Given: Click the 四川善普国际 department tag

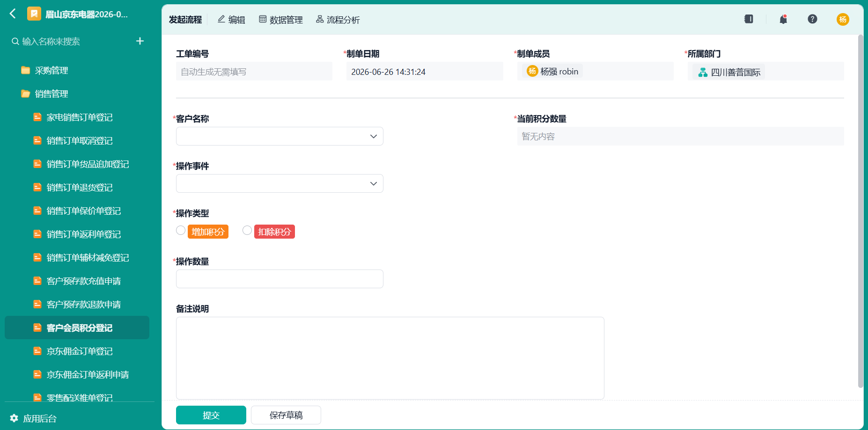Looking at the screenshot, I should [x=729, y=72].
